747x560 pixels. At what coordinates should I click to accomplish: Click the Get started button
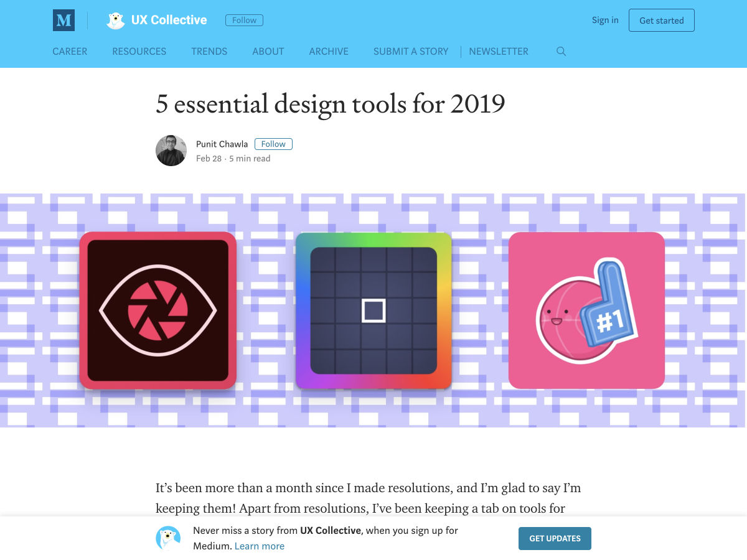tap(662, 21)
